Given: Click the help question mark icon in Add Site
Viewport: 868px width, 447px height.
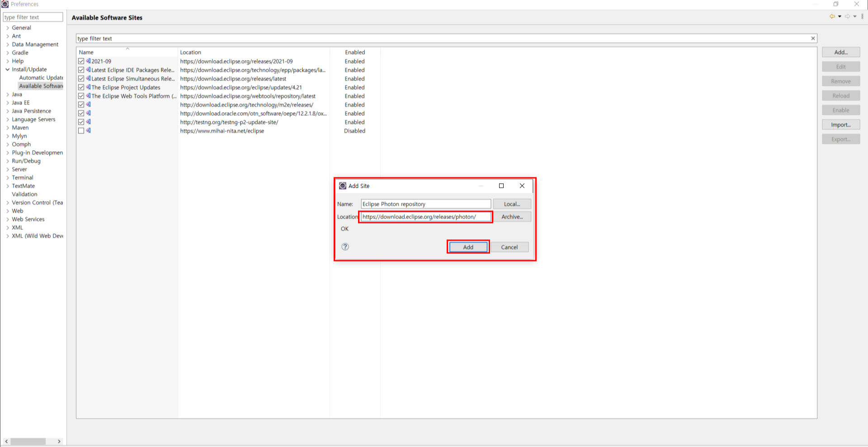Looking at the screenshot, I should [x=345, y=247].
